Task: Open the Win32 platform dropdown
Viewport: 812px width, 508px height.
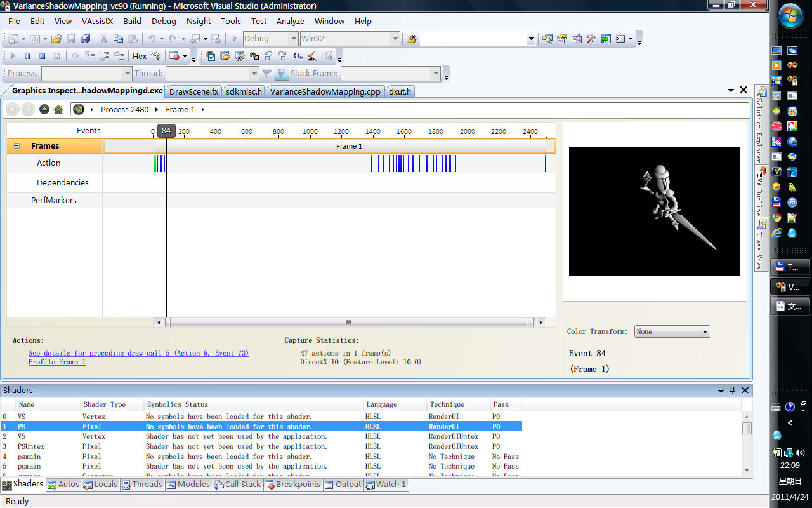Action: (395, 39)
